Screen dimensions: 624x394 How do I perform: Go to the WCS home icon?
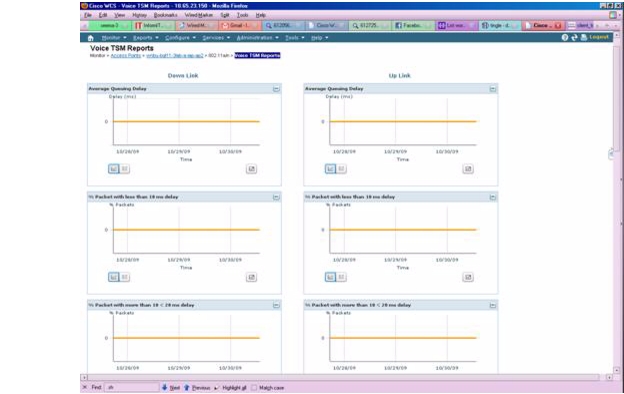point(91,38)
